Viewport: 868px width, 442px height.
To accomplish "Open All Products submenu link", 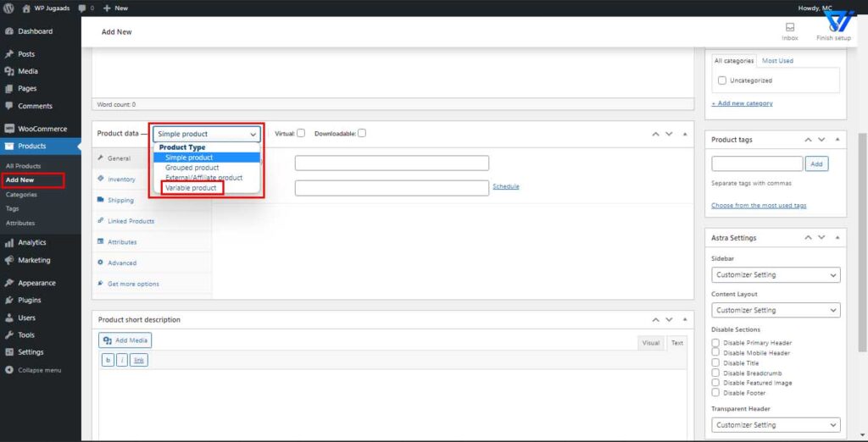I will [x=23, y=166].
